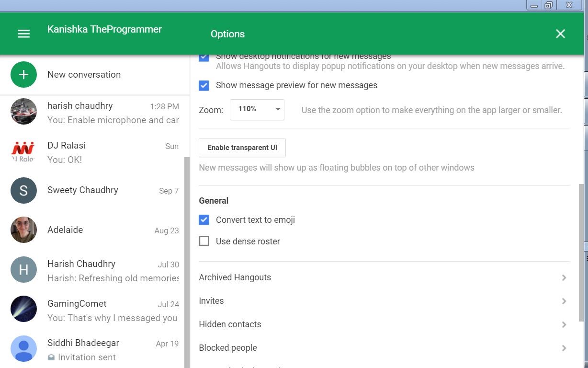This screenshot has height=368, width=588.
Task: Enable the Use dense roster checkbox
Action: tap(204, 241)
